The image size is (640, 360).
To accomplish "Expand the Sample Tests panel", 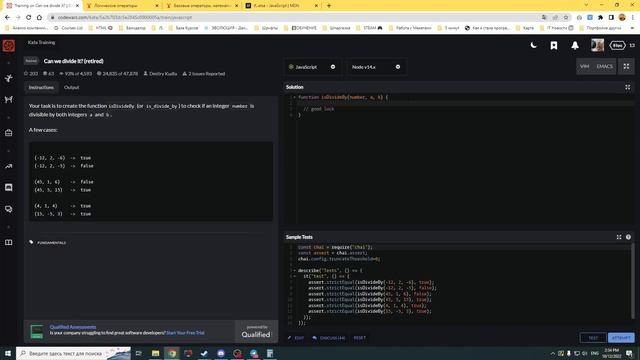I will (619, 237).
